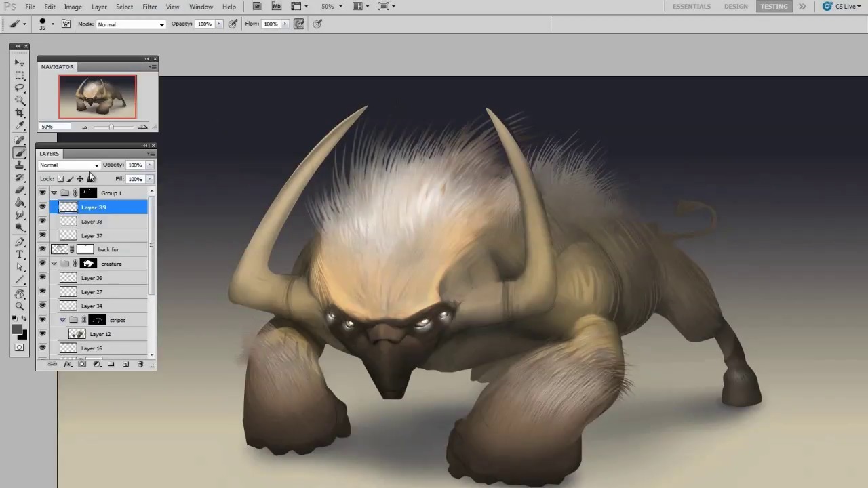Image resolution: width=868 pixels, height=488 pixels.
Task: Pick the Eyedropper tool
Action: point(20,125)
